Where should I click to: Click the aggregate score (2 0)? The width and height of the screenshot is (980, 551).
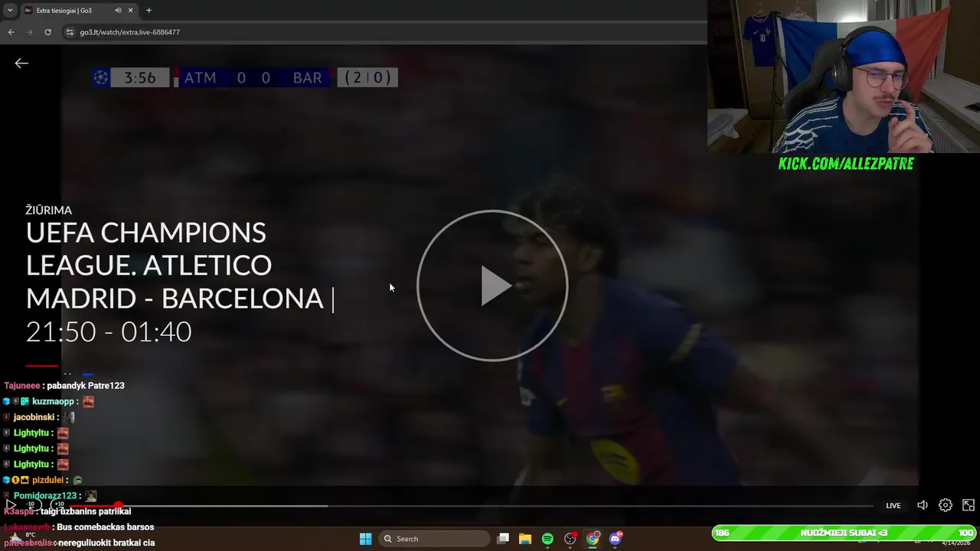pyautogui.click(x=367, y=78)
